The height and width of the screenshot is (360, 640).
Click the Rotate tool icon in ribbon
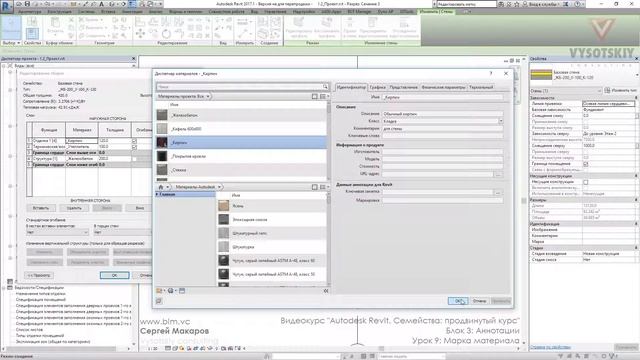(166, 34)
